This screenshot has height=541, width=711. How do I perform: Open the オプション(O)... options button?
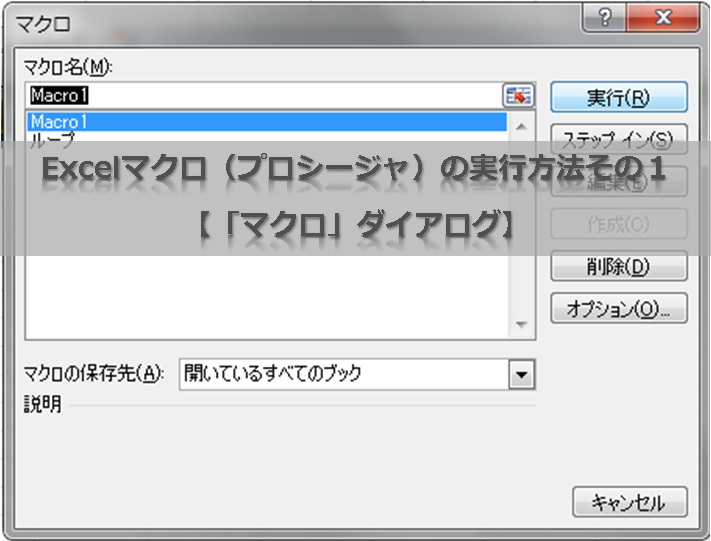coord(619,308)
